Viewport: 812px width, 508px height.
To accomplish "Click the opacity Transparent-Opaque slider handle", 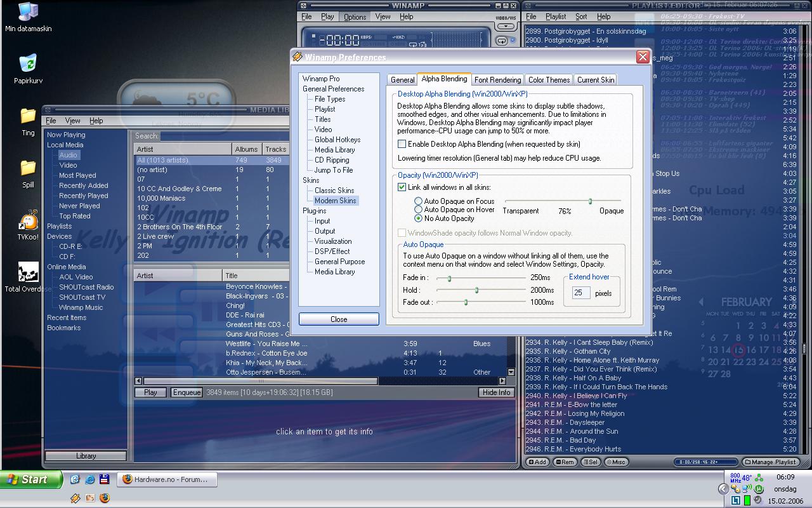I will [x=590, y=201].
